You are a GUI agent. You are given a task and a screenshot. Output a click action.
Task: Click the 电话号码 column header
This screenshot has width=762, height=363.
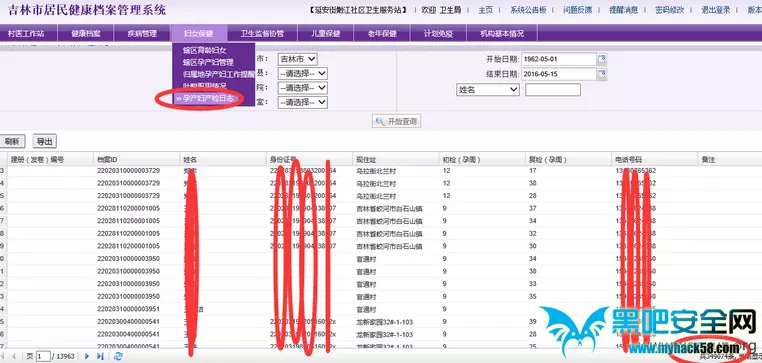pos(655,159)
